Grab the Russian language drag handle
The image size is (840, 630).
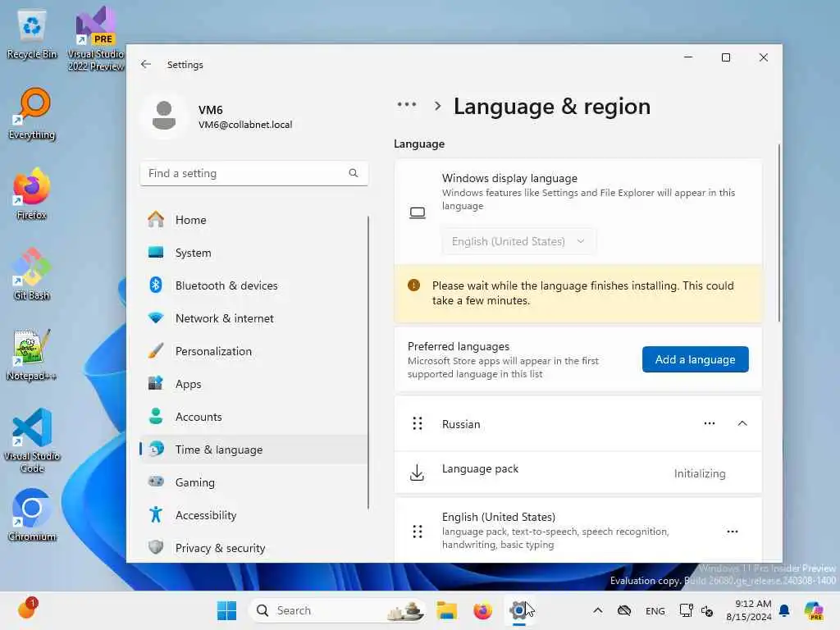418,424
